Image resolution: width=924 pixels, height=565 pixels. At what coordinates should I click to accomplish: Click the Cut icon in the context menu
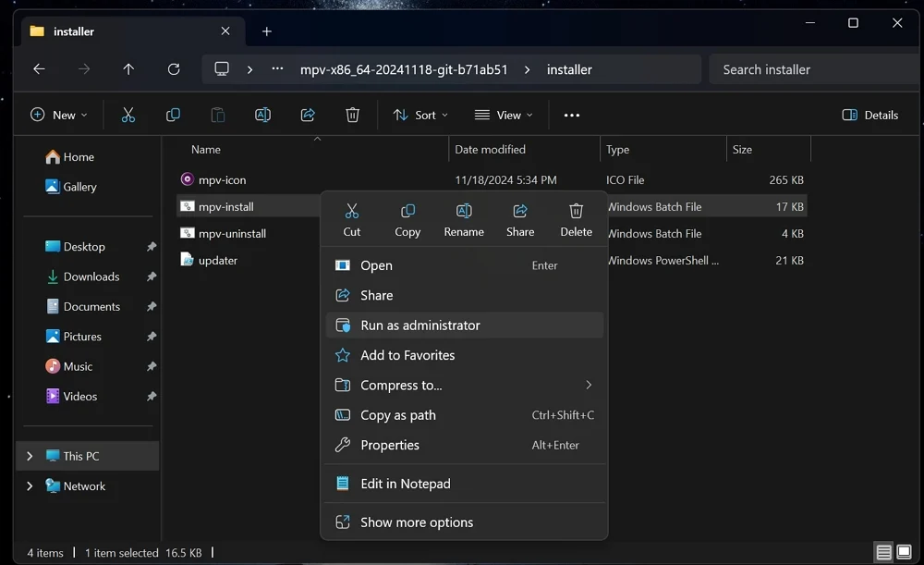(352, 211)
